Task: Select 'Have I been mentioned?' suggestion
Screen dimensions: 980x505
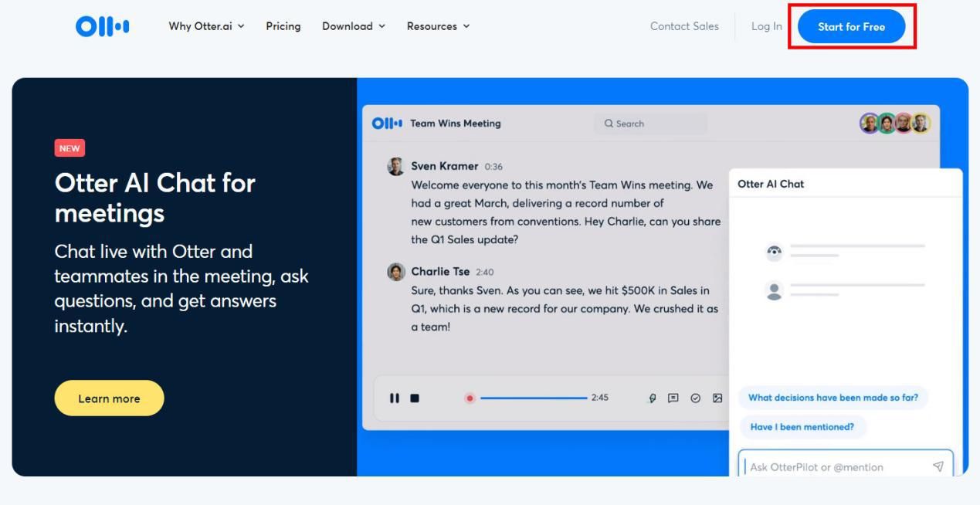Action: pyautogui.click(x=802, y=427)
